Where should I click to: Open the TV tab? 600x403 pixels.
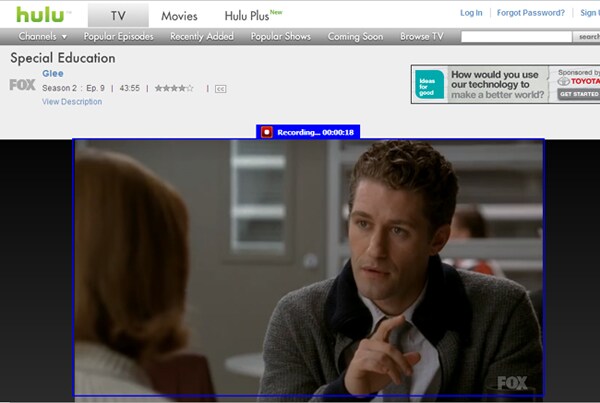(x=118, y=16)
